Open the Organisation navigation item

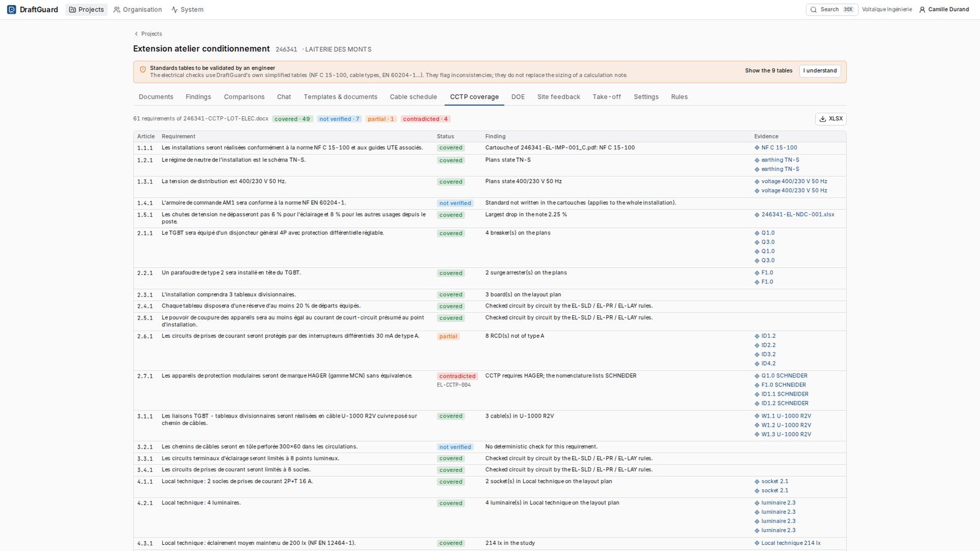click(138, 9)
